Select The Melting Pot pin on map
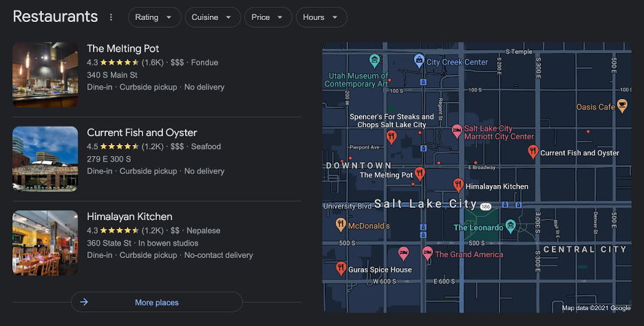 (x=419, y=174)
